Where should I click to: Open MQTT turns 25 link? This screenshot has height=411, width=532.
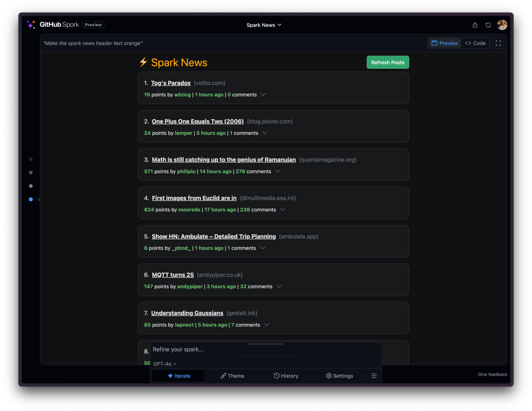point(173,275)
